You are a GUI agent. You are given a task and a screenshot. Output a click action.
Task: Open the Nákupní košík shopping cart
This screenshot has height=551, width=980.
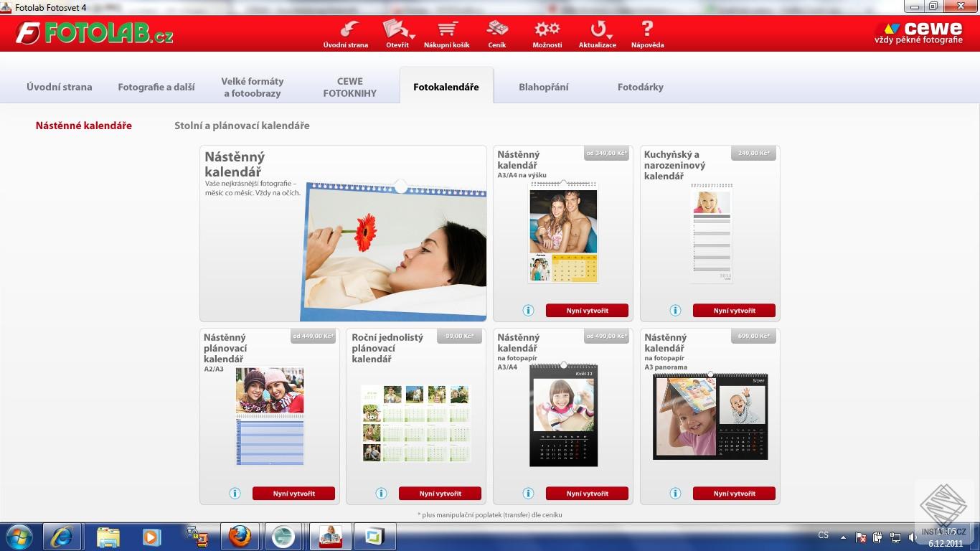[x=447, y=29]
